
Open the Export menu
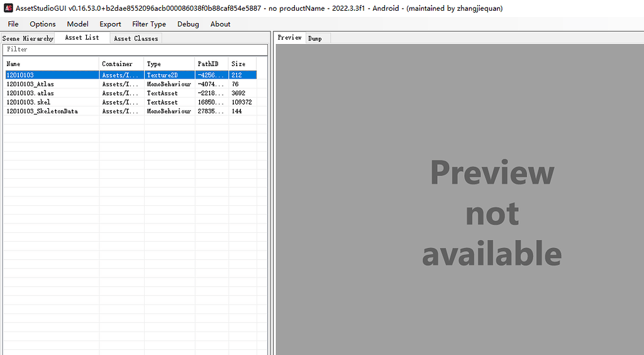point(110,24)
